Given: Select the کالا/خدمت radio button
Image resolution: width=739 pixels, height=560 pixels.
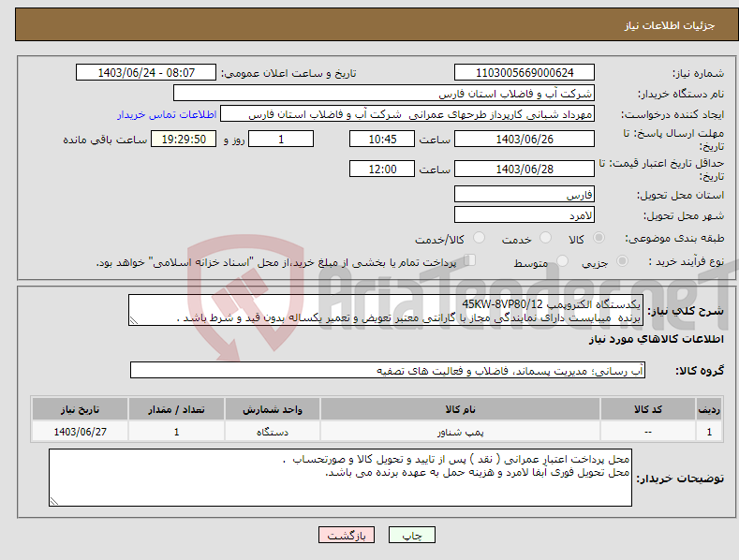Looking at the screenshot, I should pyautogui.click(x=479, y=238).
